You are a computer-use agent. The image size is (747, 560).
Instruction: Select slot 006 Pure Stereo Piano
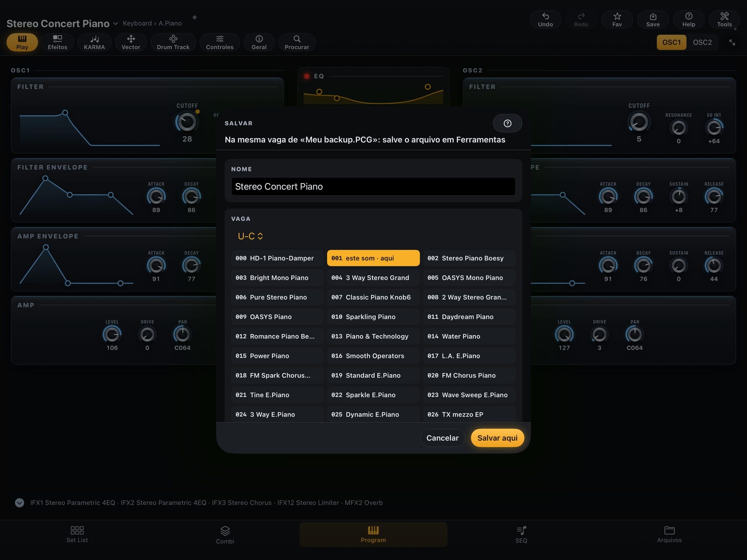click(x=277, y=297)
